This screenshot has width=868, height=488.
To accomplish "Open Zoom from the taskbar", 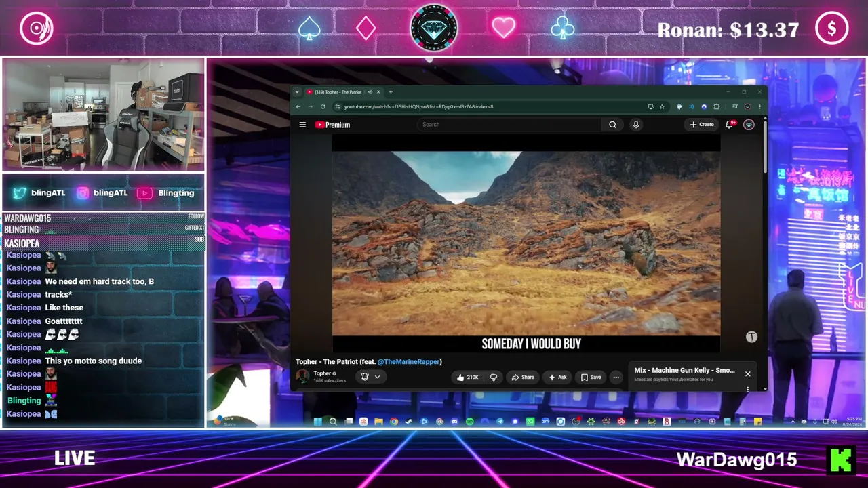I will coord(545,422).
